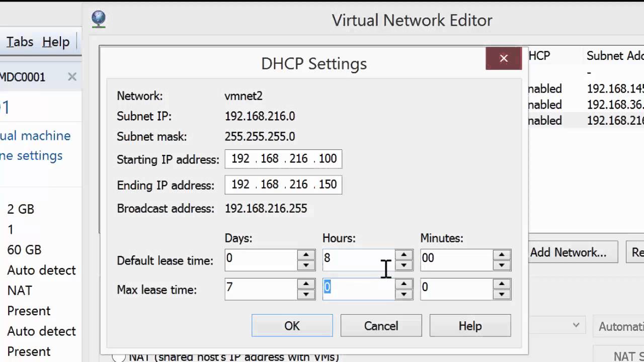Click the Subnet Address column header
The image size is (644, 362).
pos(615,56)
